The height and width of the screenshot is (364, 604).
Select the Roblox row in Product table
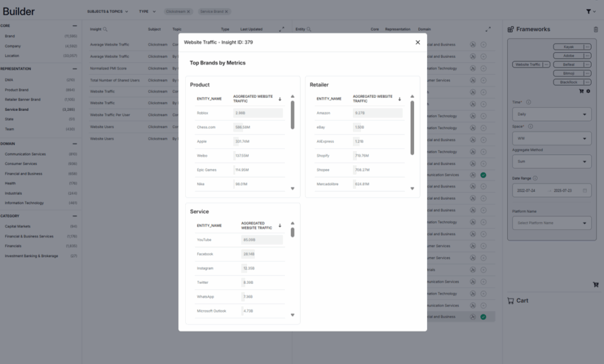[x=240, y=113]
